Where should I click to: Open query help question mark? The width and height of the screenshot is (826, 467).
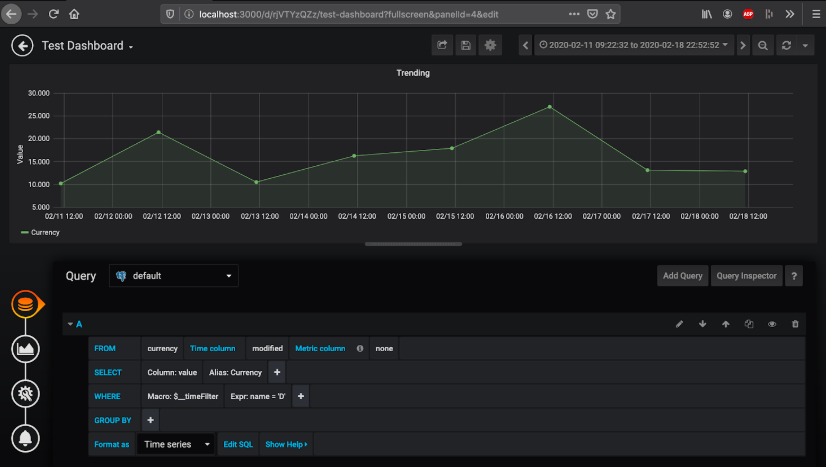tap(794, 276)
